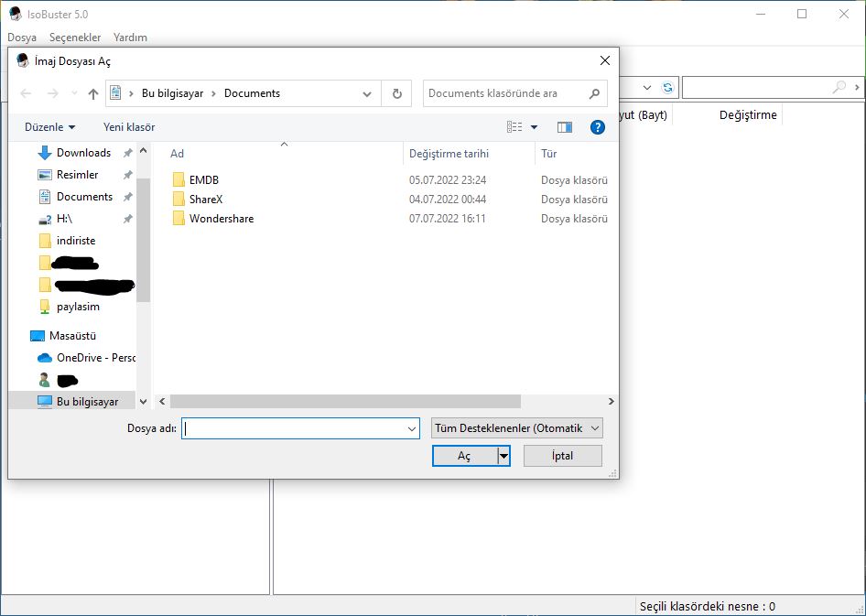
Task: Select Downloads in the navigation pane
Action: 83,153
